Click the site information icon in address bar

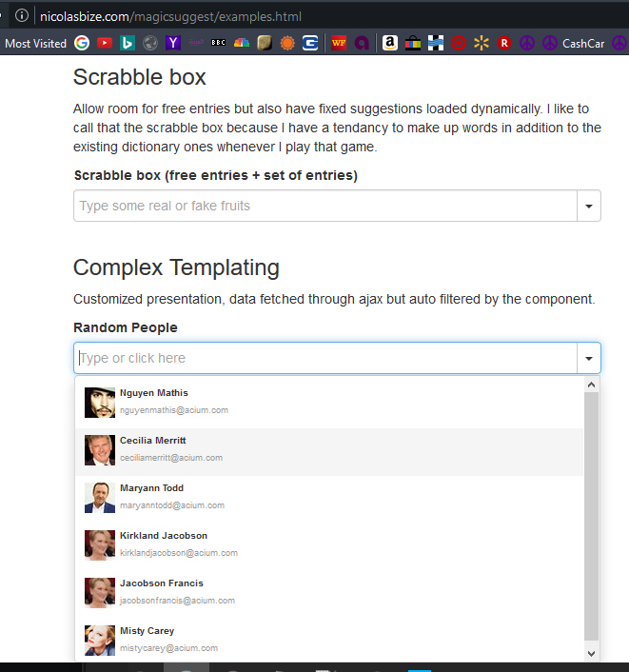22,16
